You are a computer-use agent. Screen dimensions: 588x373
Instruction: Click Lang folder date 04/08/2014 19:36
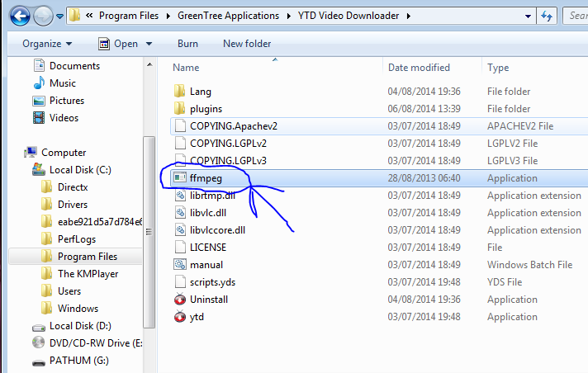(424, 92)
